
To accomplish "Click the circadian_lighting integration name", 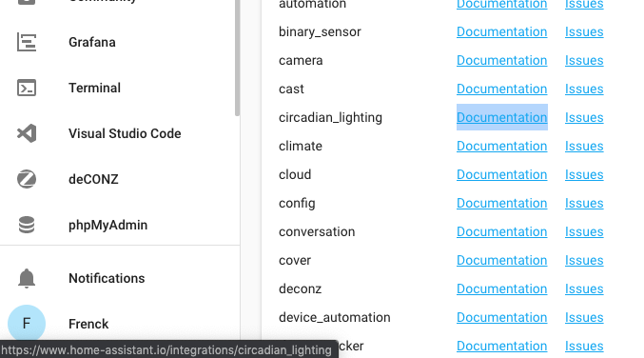I will [x=331, y=118].
